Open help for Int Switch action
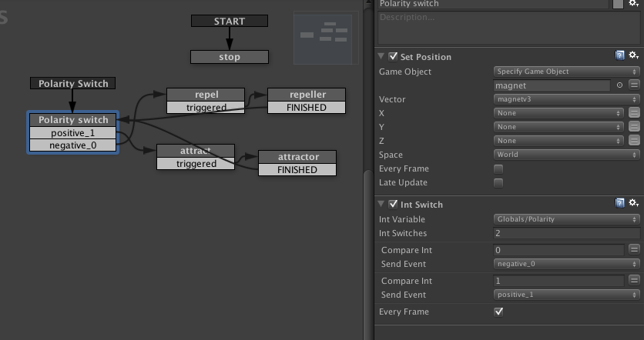Viewport: 644px width, 340px height. (619, 203)
